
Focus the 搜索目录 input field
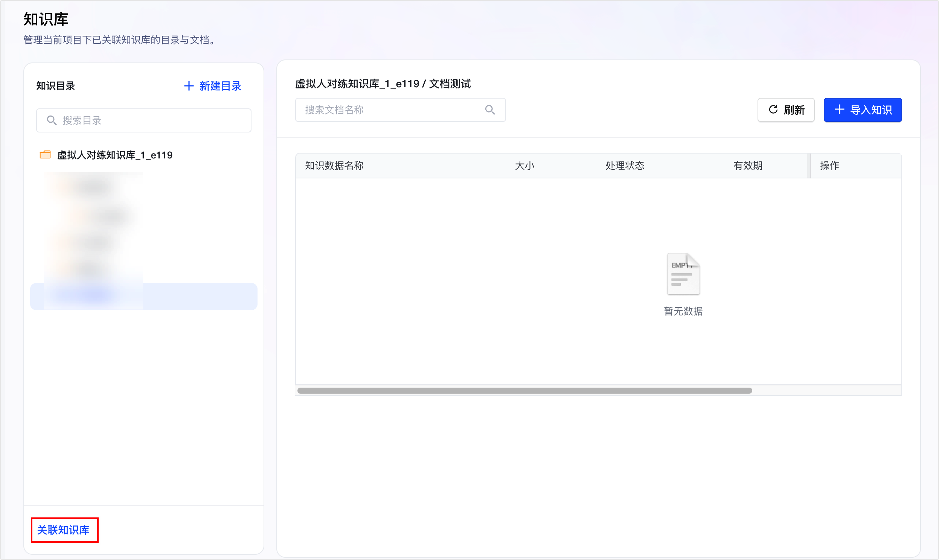point(144,120)
